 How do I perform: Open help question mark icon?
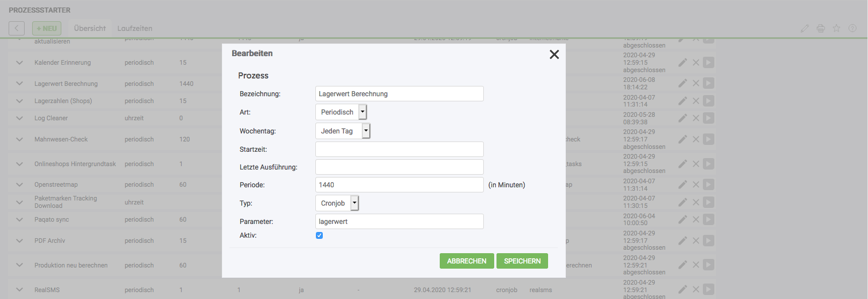pos(853,28)
